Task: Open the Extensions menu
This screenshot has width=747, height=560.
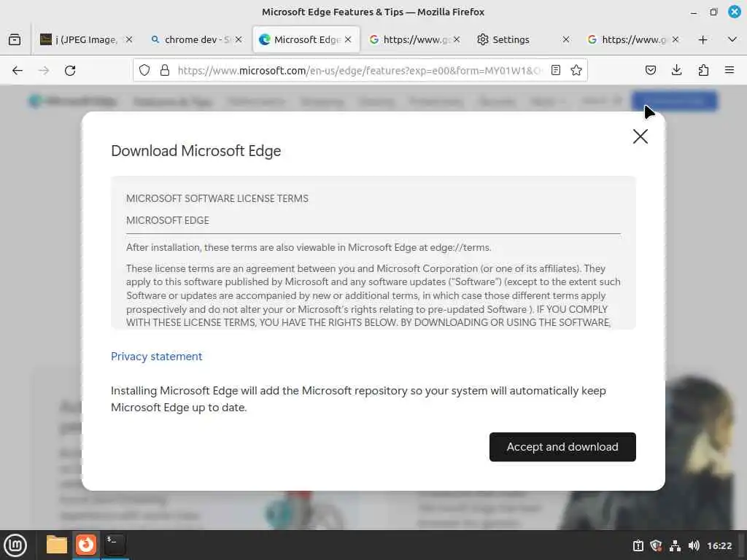Action: point(703,71)
